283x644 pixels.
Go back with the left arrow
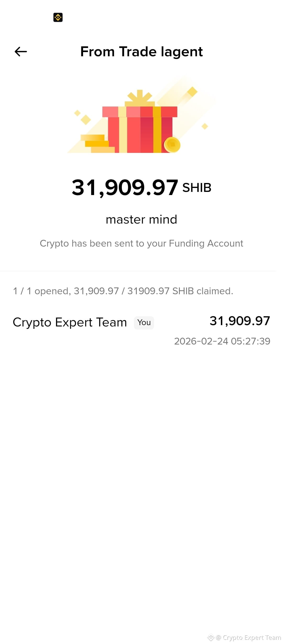click(x=21, y=52)
